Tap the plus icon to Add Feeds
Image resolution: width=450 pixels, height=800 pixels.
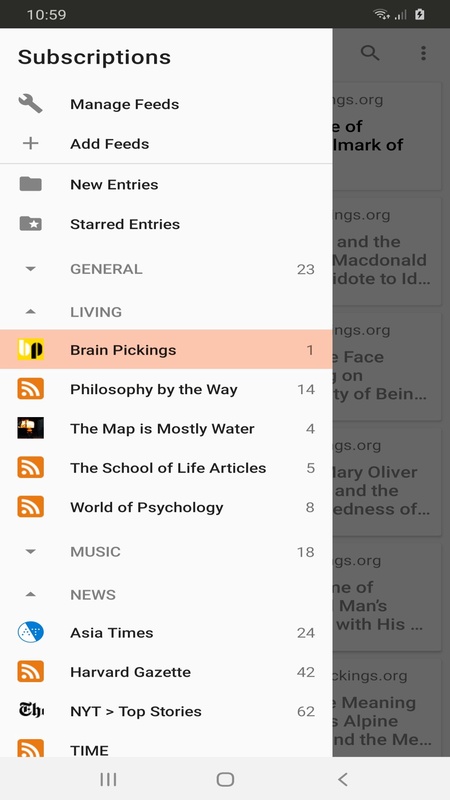(x=31, y=143)
